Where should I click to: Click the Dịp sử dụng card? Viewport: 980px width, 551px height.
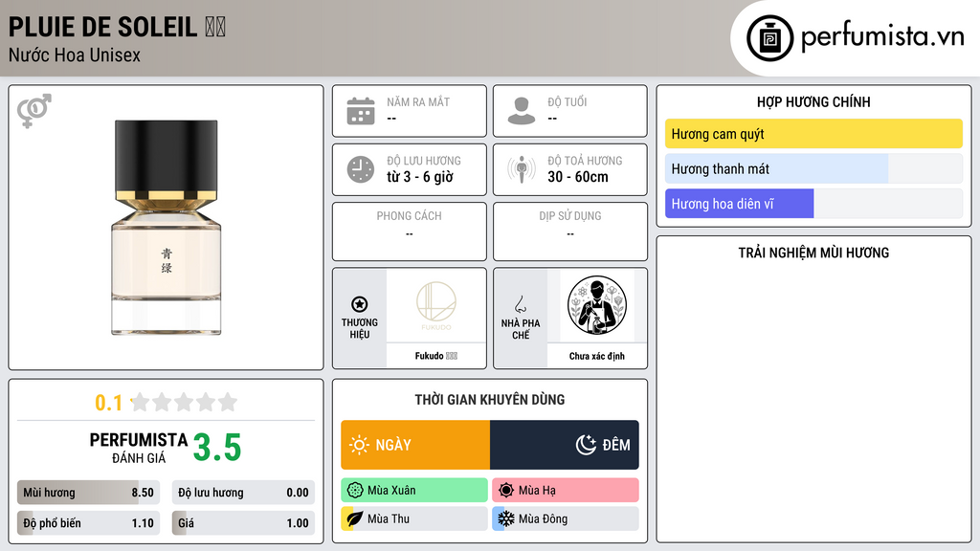pos(570,231)
